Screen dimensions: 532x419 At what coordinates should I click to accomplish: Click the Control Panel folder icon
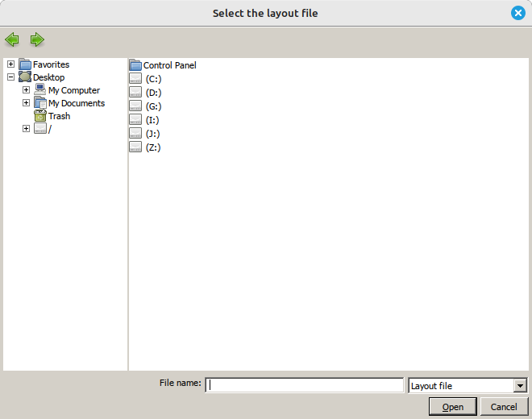[135, 64]
